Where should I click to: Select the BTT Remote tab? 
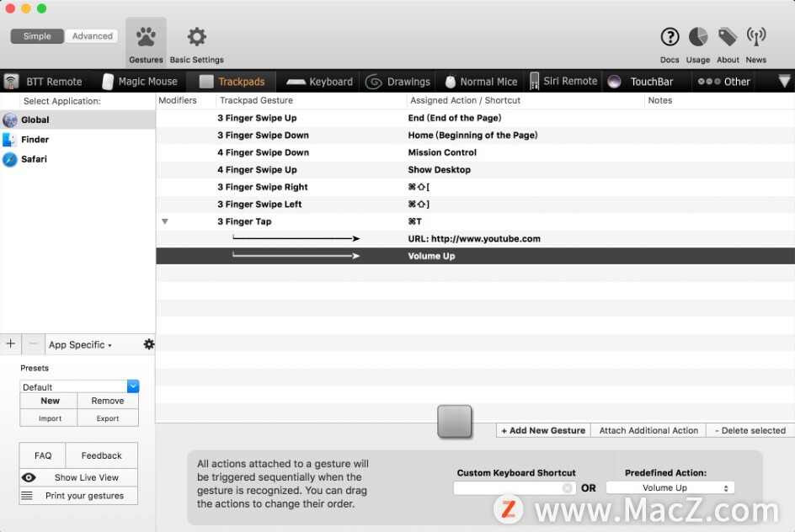click(x=44, y=82)
